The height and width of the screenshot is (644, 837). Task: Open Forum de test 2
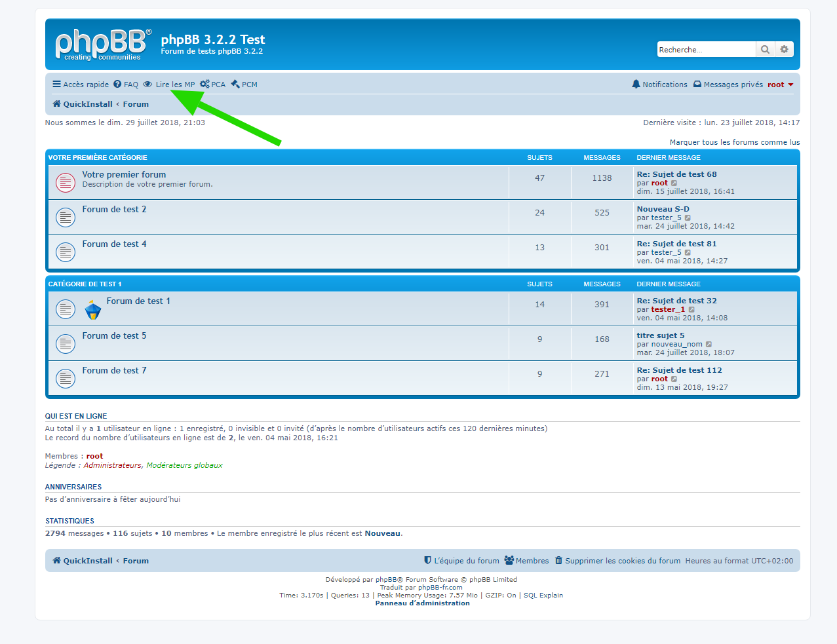tap(114, 210)
